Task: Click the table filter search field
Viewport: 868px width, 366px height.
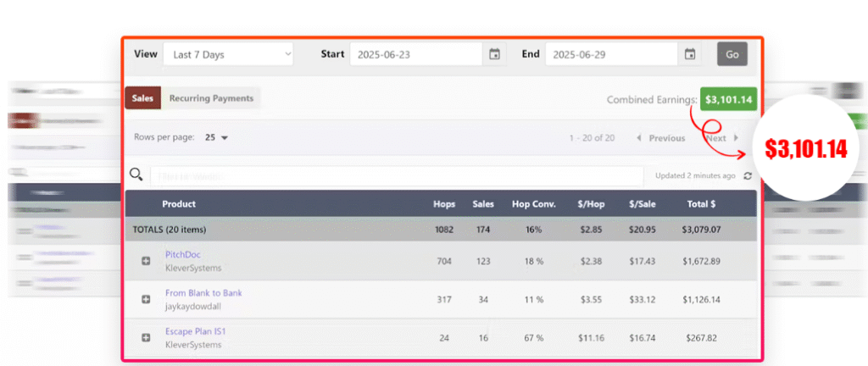Action: pyautogui.click(x=396, y=176)
